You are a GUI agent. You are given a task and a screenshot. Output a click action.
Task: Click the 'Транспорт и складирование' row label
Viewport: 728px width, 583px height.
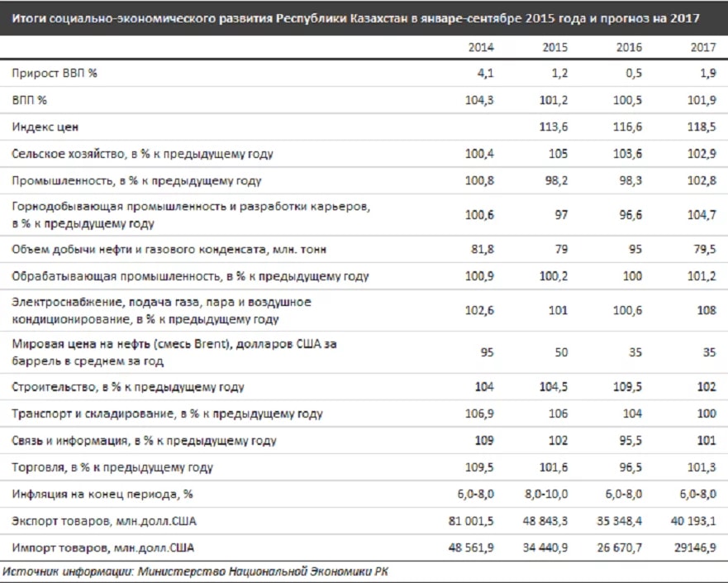pos(167,414)
